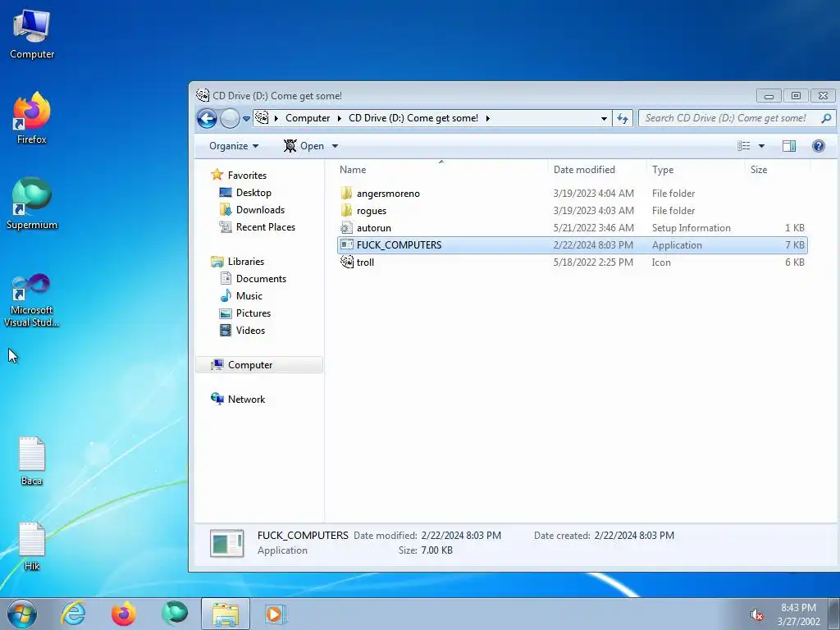Click the Refresh button next to address bar
This screenshot has height=630, width=840.
tap(623, 118)
